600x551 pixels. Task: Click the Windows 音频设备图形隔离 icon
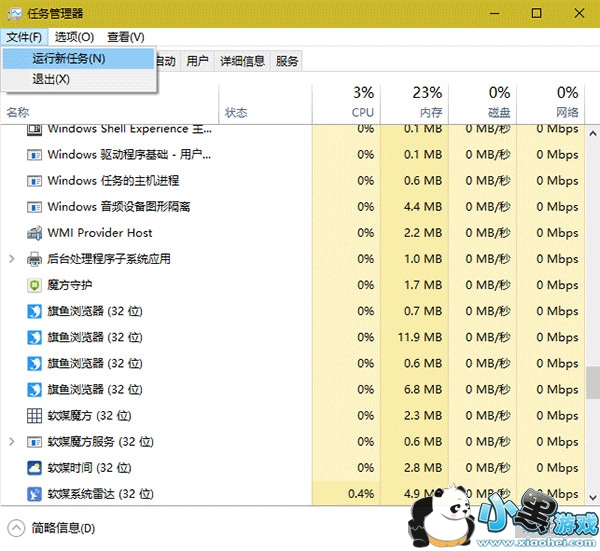coord(34,207)
